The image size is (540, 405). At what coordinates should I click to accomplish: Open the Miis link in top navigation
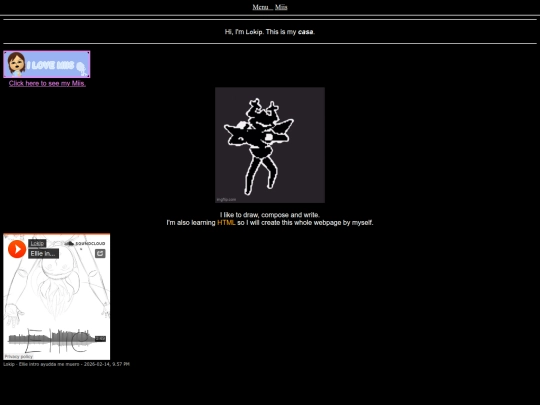pyautogui.click(x=281, y=7)
